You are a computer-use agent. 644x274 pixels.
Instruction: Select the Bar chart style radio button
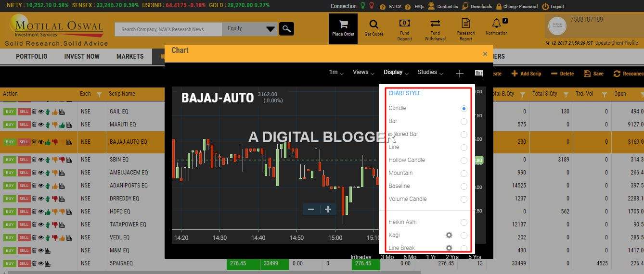464,122
